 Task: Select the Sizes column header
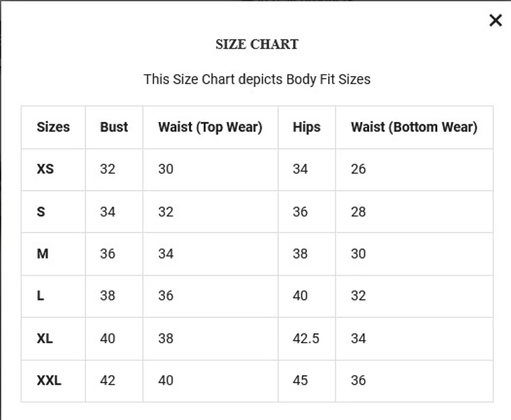coord(53,127)
